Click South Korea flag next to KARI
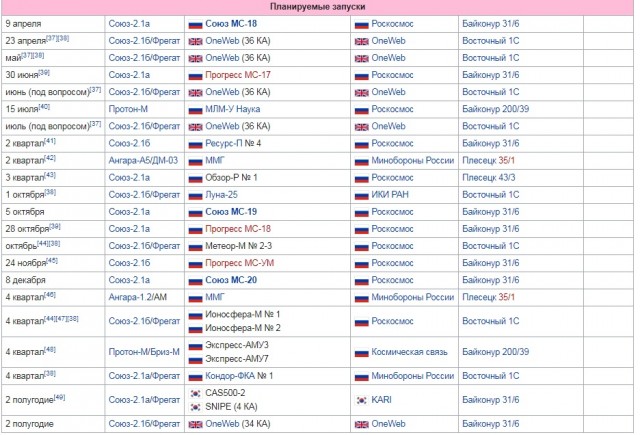 (x=361, y=400)
